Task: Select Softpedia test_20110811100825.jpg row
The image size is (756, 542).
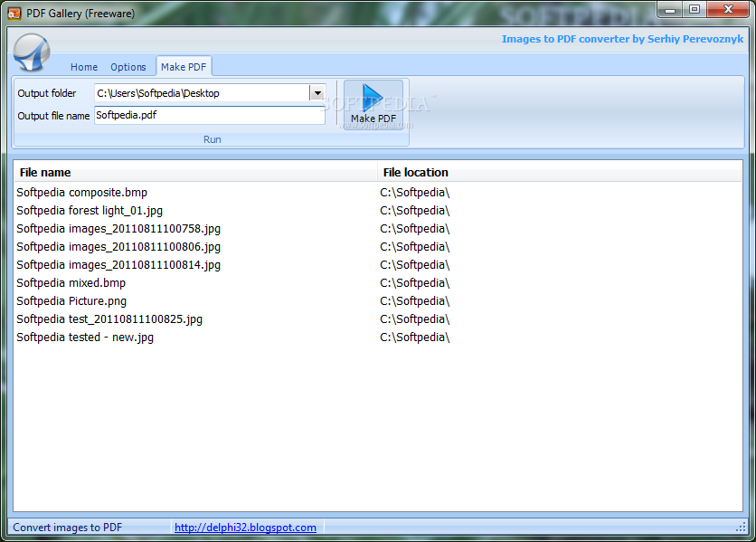Action: pyautogui.click(x=377, y=319)
